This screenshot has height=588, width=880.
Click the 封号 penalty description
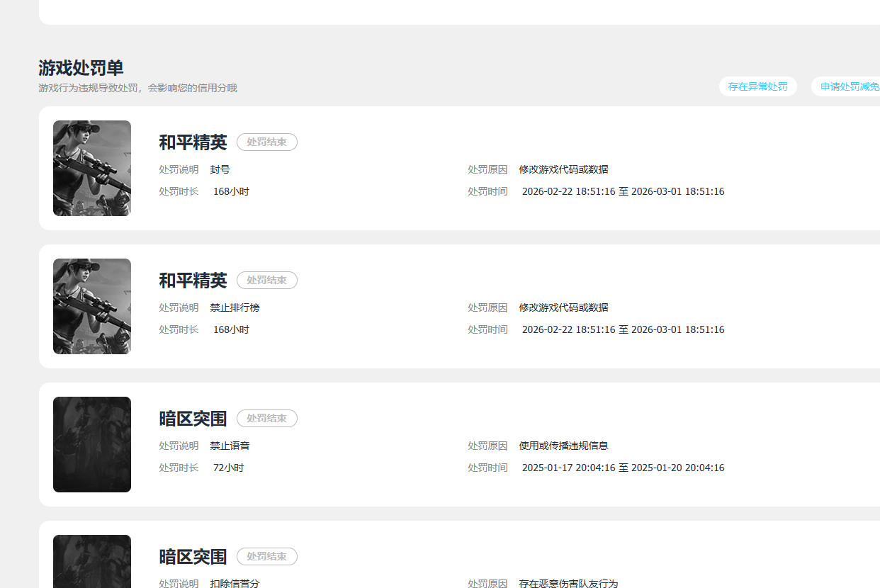pos(220,169)
